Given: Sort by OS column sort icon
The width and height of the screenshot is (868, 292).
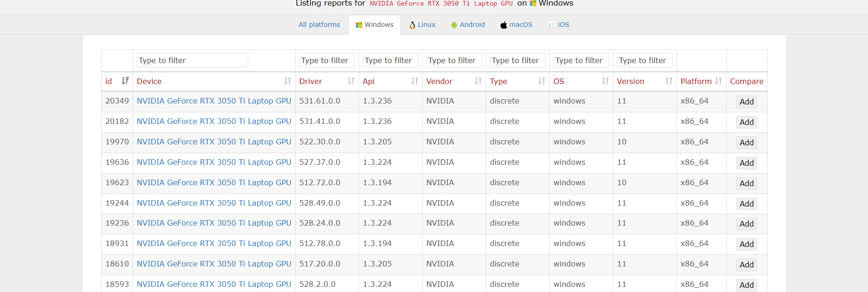Looking at the screenshot, I should [605, 81].
